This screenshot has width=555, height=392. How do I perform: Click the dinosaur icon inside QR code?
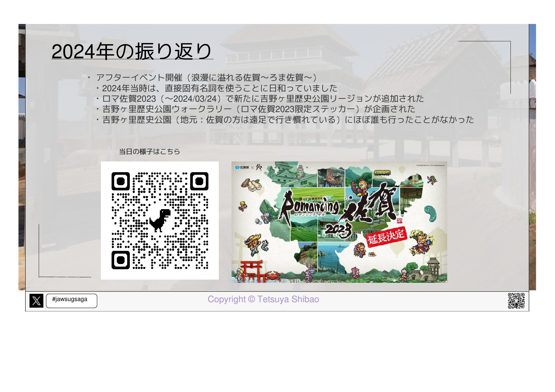tap(160, 220)
